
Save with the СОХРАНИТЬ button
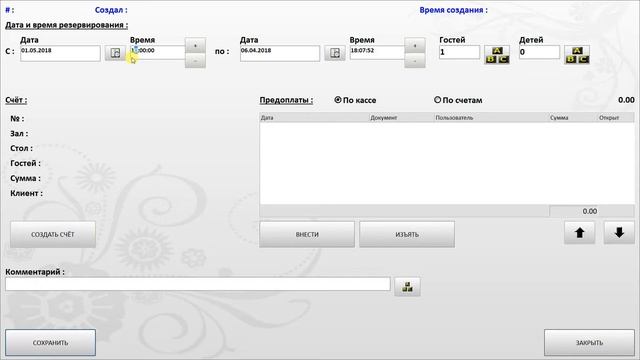click(51, 342)
